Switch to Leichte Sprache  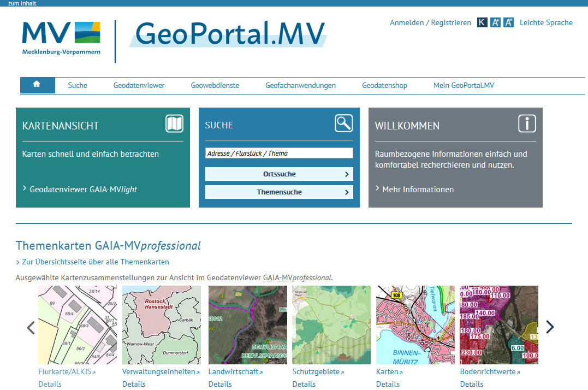546,22
